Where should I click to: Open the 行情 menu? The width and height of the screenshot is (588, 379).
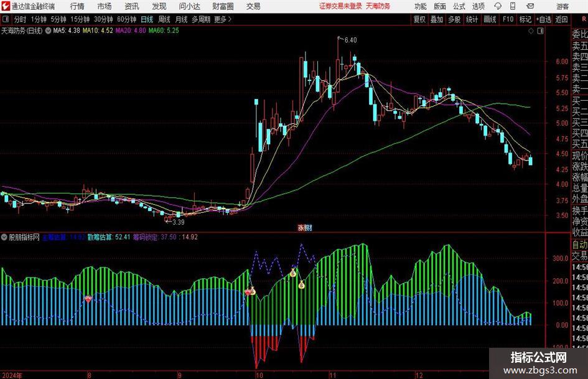click(77, 6)
